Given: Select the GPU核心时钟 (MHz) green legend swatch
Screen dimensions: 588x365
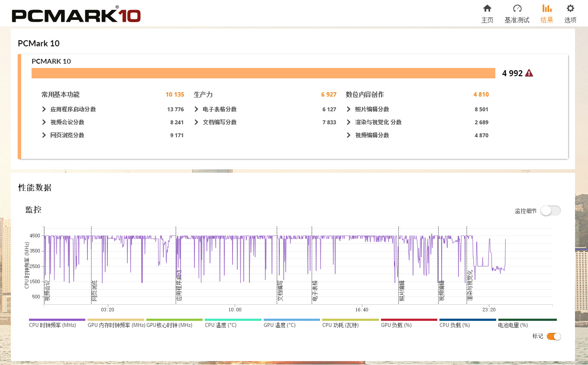Looking at the screenshot, I should point(174,320).
